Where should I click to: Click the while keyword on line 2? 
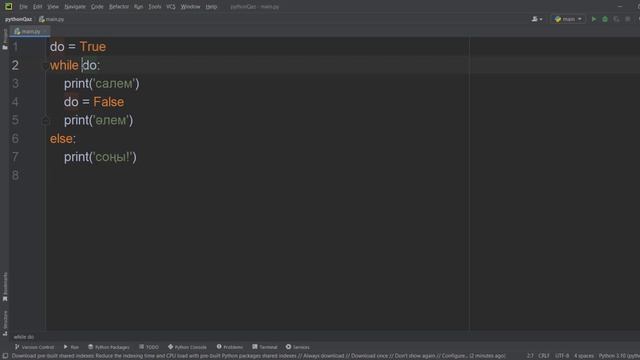(x=64, y=65)
